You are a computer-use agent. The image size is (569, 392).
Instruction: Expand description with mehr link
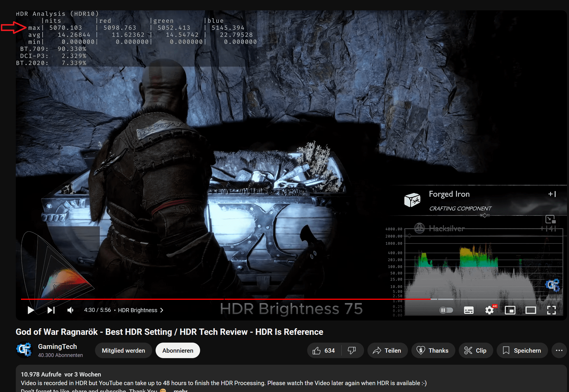coord(180,390)
